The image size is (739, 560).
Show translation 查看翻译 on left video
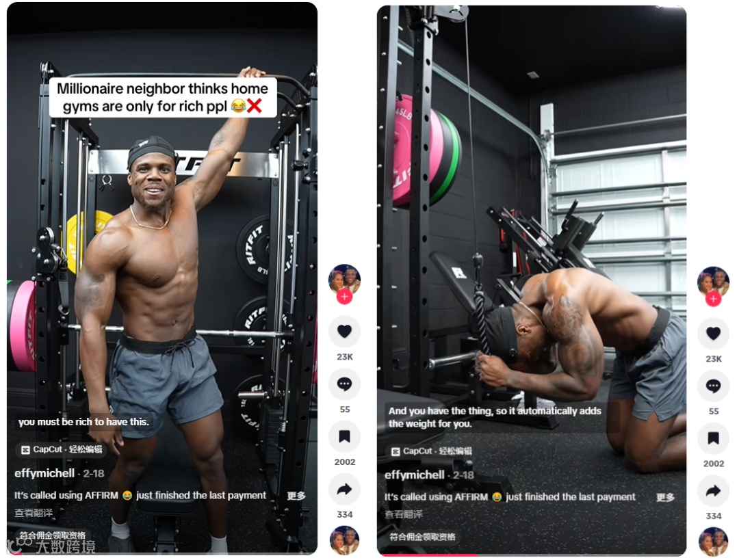click(x=34, y=512)
